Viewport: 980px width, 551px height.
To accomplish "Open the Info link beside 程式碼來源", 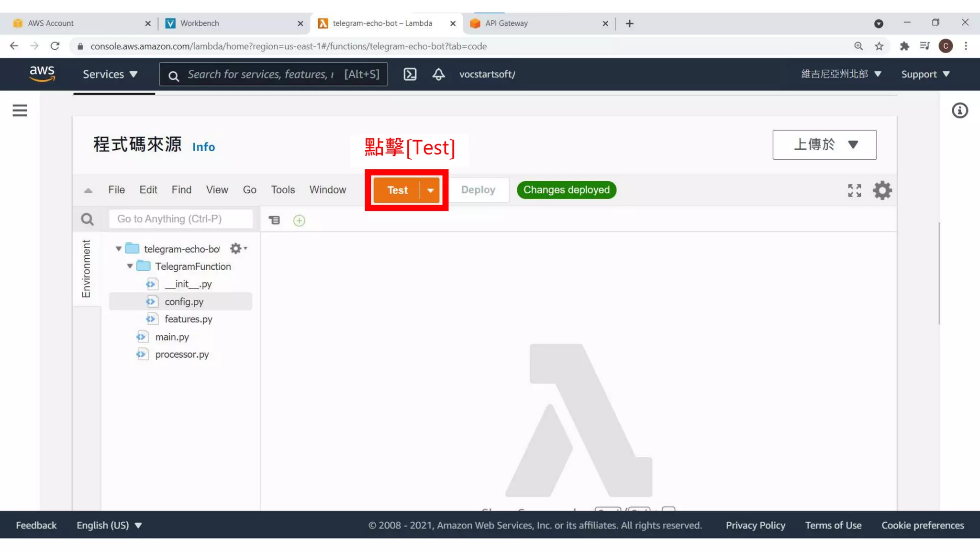I will 203,147.
